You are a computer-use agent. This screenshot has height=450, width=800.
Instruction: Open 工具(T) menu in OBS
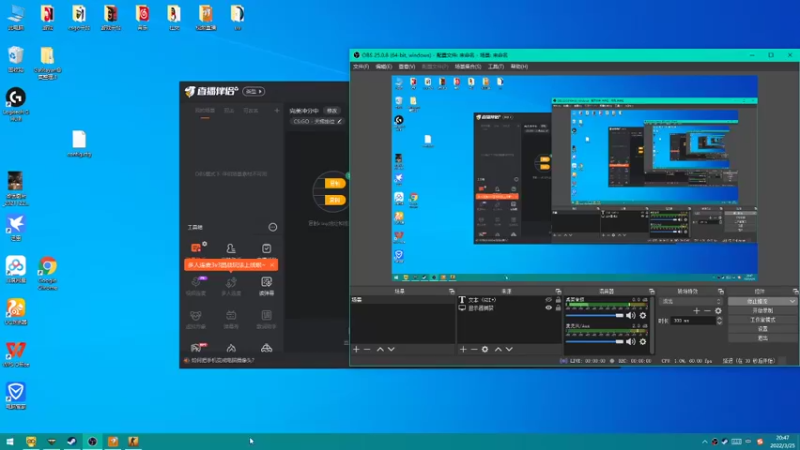pos(495,67)
